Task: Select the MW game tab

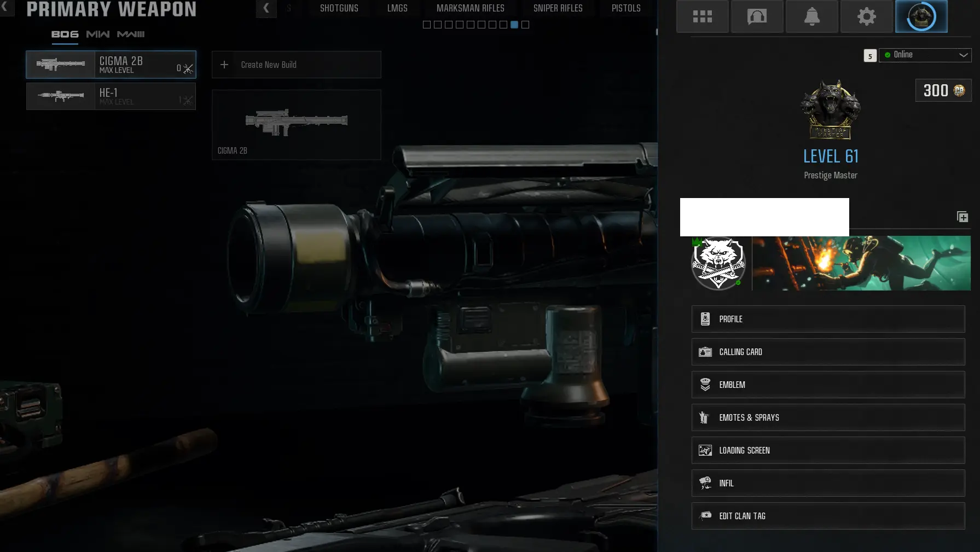Action: point(98,34)
